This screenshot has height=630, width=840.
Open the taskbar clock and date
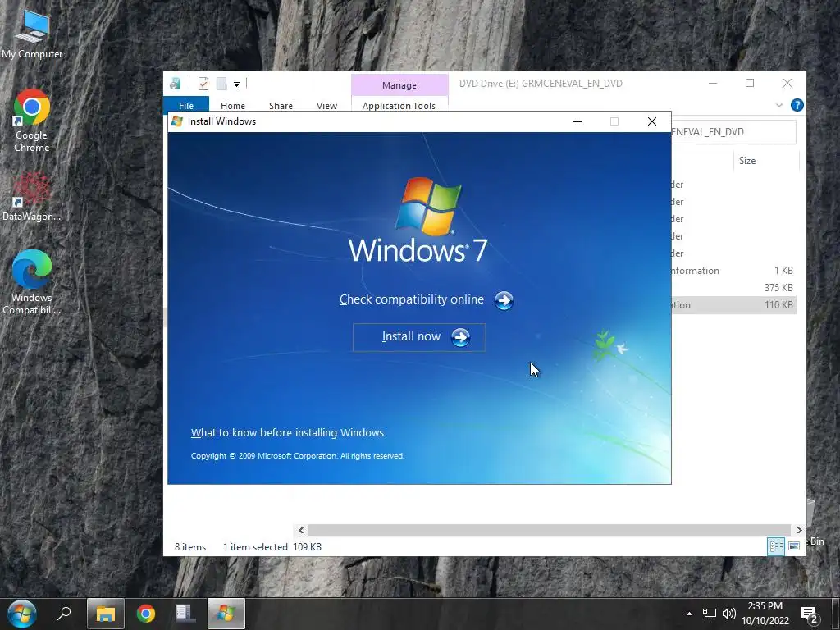[x=765, y=614]
